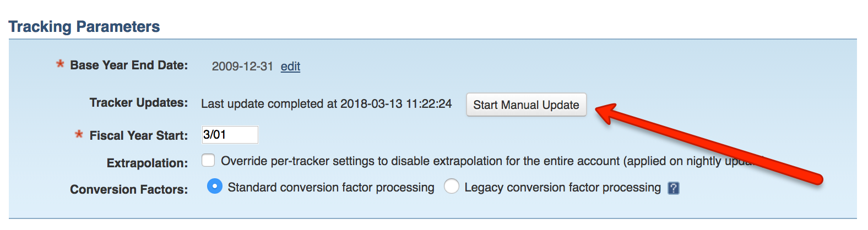The image size is (868, 230).
Task: Click the Fiscal Year Start label
Action: 139,135
